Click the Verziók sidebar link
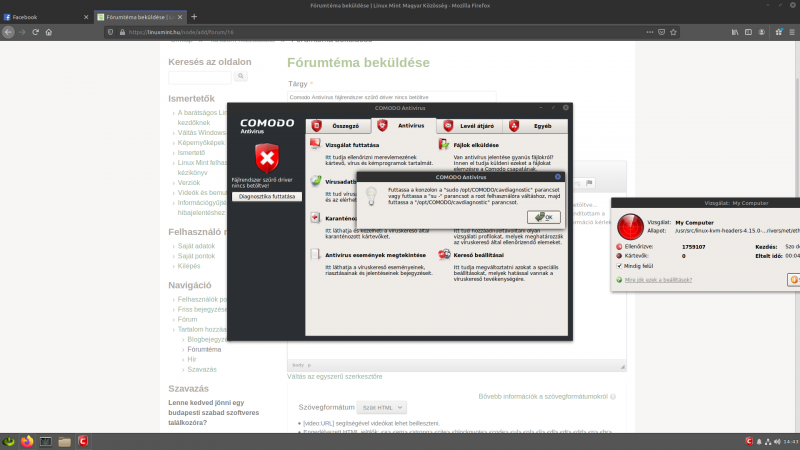 [x=189, y=183]
